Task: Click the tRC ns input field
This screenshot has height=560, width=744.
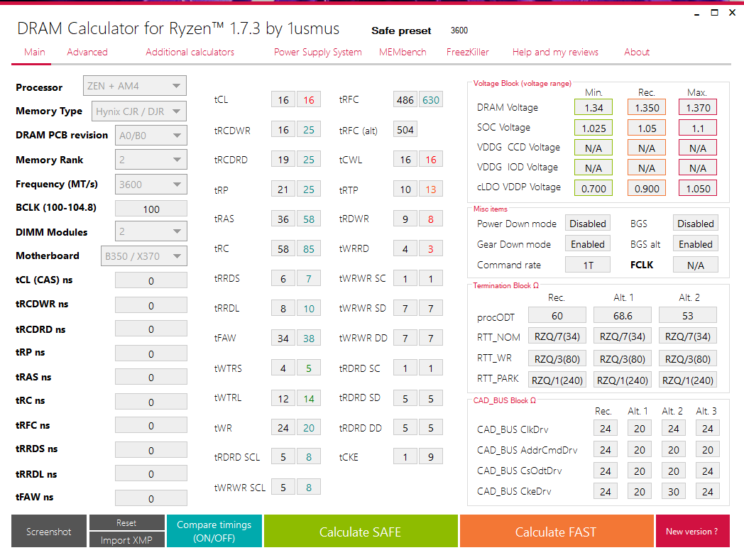Action: point(151,402)
